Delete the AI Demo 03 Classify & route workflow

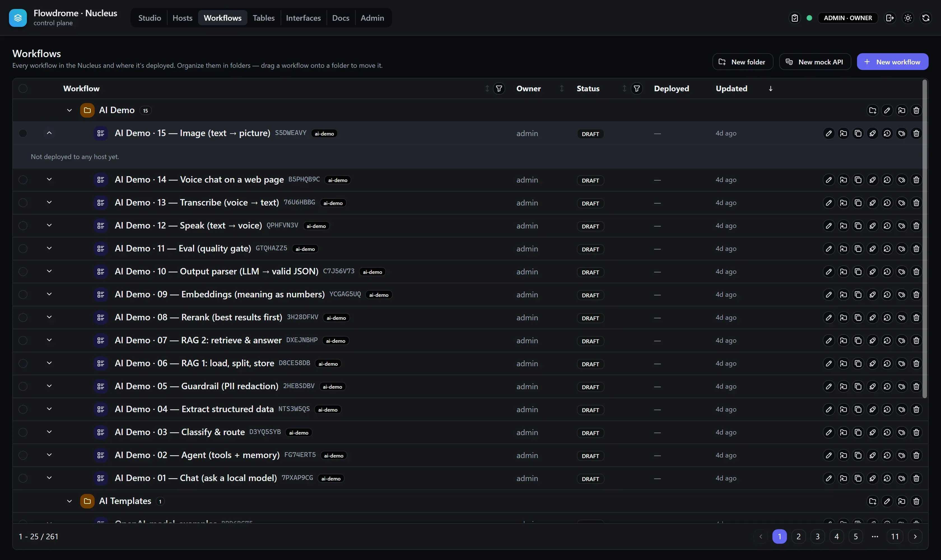pos(916,432)
